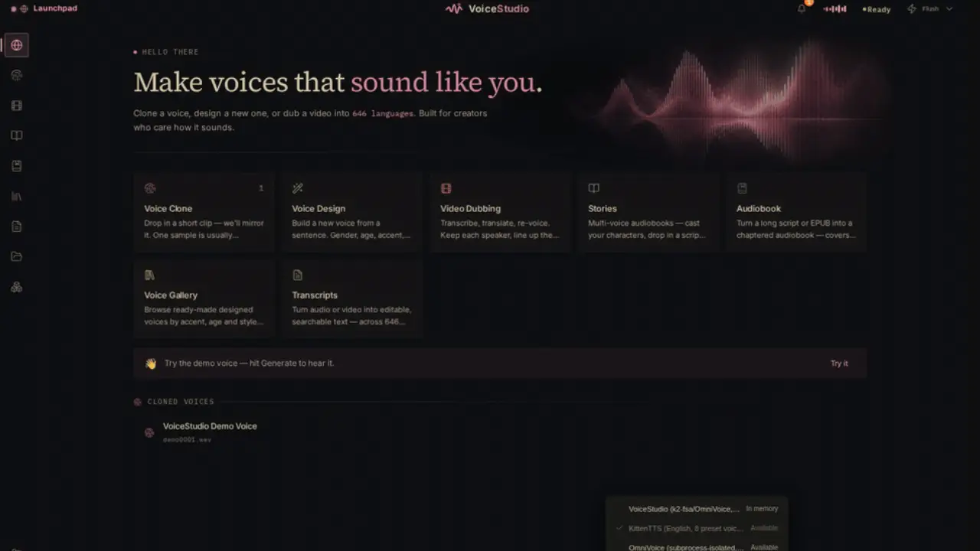Open Launchpad globe icon in sidebar
Screen dimensions: 980x551
[16, 45]
